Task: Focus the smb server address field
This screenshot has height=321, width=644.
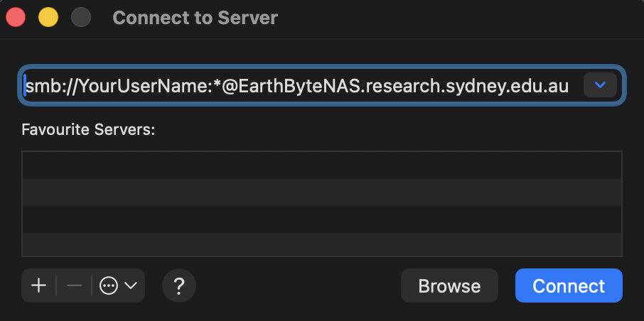Action: [299, 86]
